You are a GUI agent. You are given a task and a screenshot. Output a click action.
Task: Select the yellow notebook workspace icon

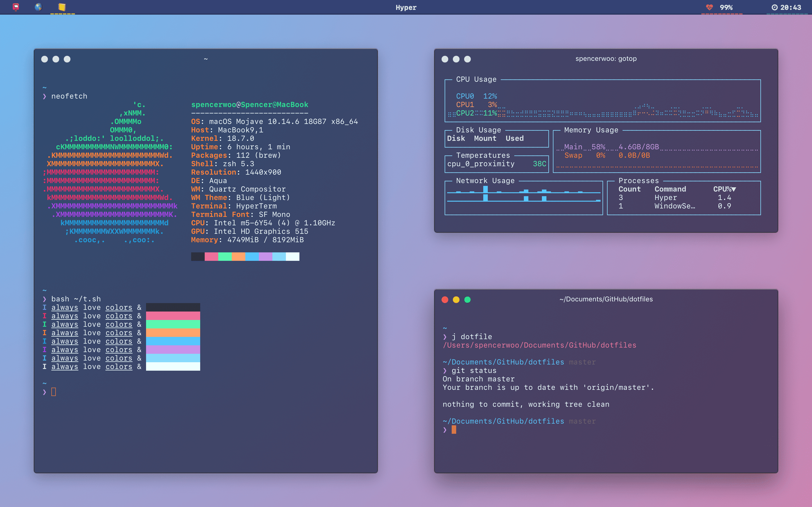pyautogui.click(x=62, y=7)
